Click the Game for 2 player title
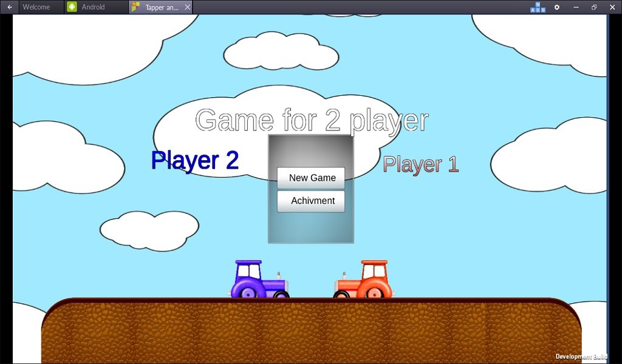The width and height of the screenshot is (622, 364). (311, 120)
